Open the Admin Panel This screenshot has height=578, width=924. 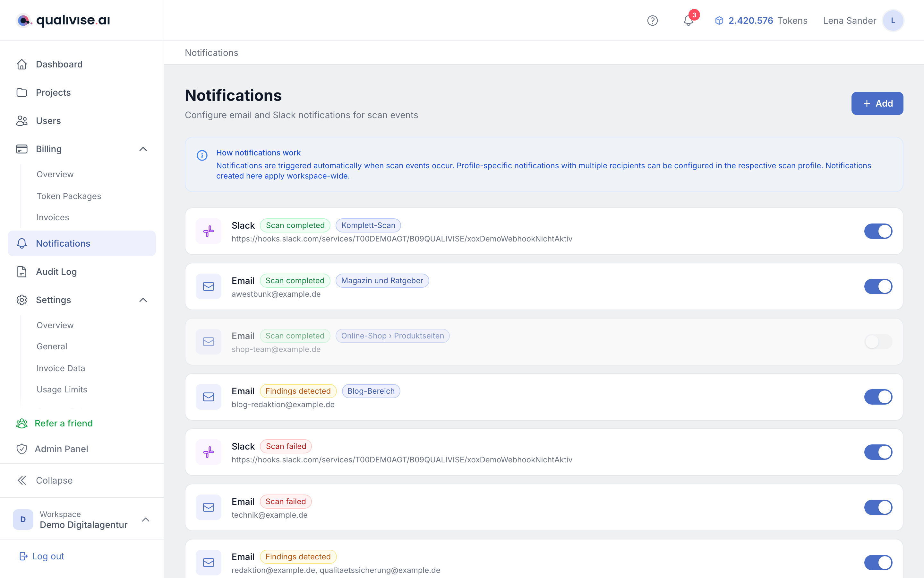(x=52, y=449)
